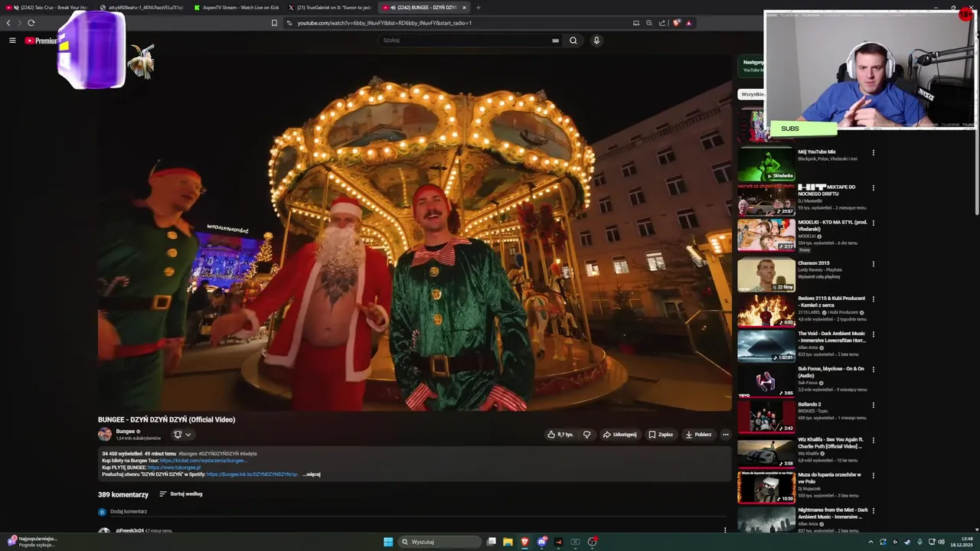Show hidden icons in the system tray
This screenshot has height=551, width=980.
[871, 542]
